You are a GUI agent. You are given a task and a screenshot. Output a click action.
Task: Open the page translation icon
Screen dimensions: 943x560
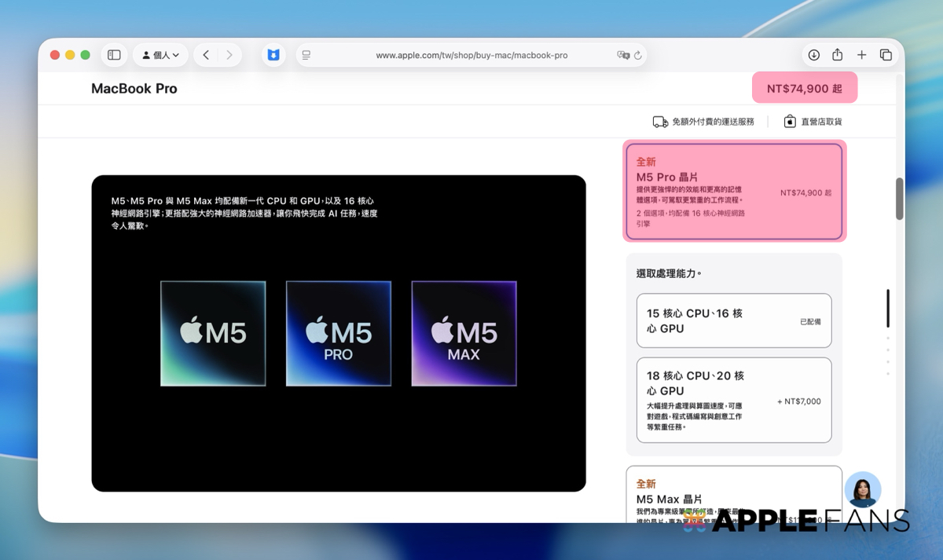point(623,55)
